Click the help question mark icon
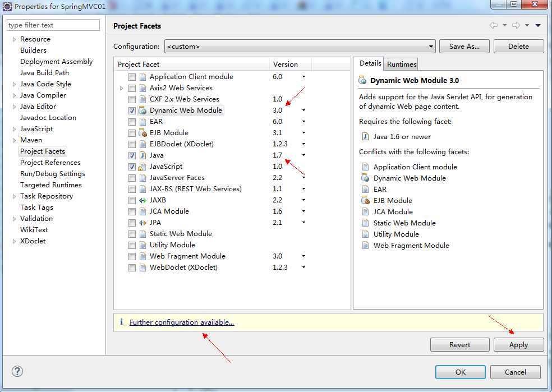This screenshot has width=552, height=392. click(x=17, y=371)
